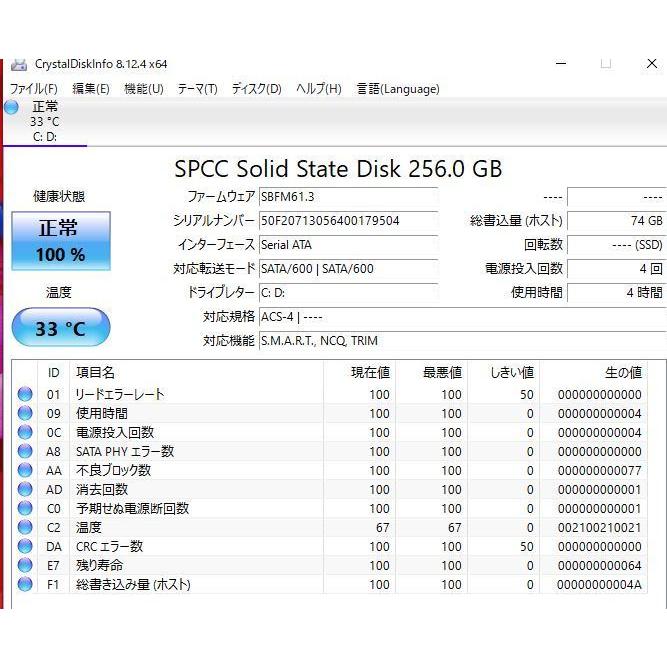Screen dimensions: 667x667
Task: Click the blue status orb beside リードエラーレート
Action: click(25, 394)
